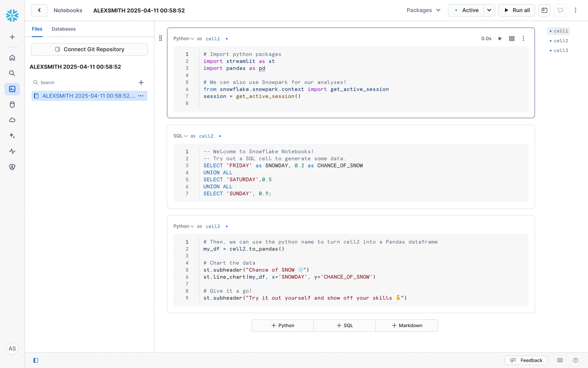Run cell1 with its play icon
588x368 pixels.
point(500,39)
